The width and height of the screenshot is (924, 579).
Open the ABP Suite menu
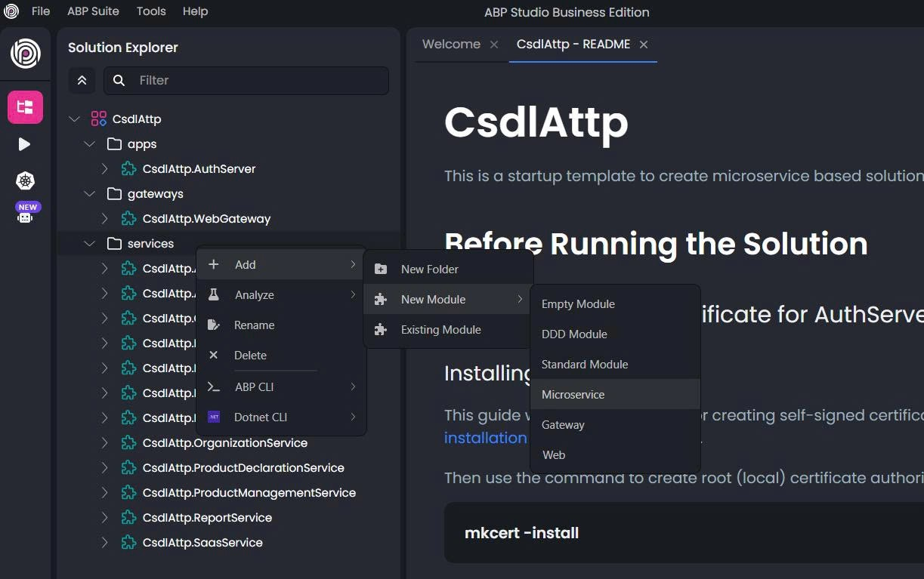point(94,11)
